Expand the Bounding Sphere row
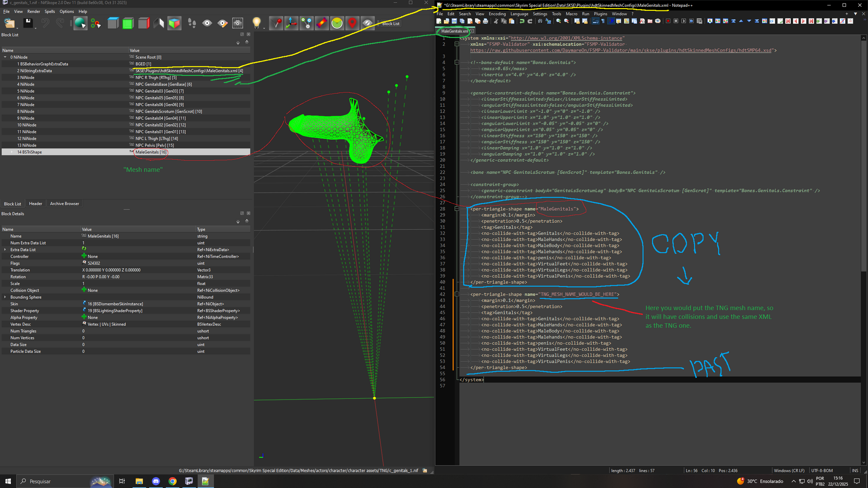This screenshot has height=488, width=868. 5,297
